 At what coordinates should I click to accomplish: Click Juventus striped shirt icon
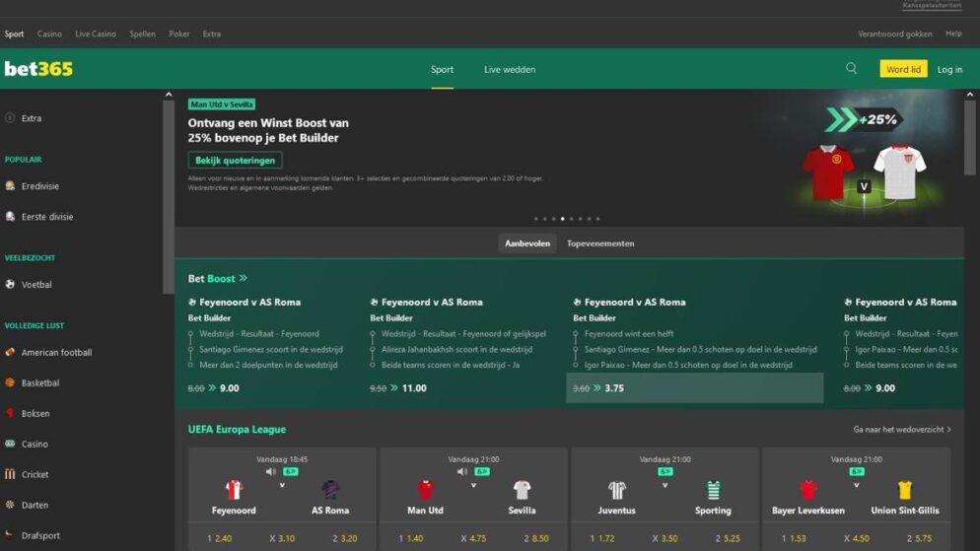pyautogui.click(x=617, y=490)
